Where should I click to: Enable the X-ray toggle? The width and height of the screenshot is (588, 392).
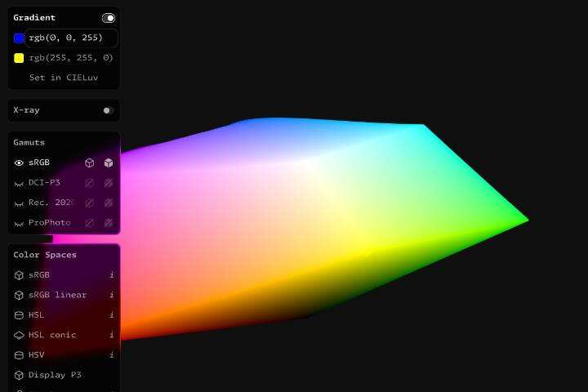[x=108, y=110]
